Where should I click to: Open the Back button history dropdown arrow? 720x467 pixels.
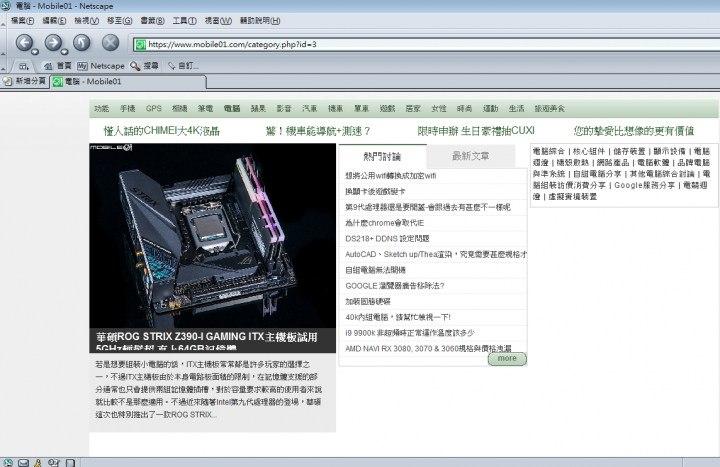(35, 52)
